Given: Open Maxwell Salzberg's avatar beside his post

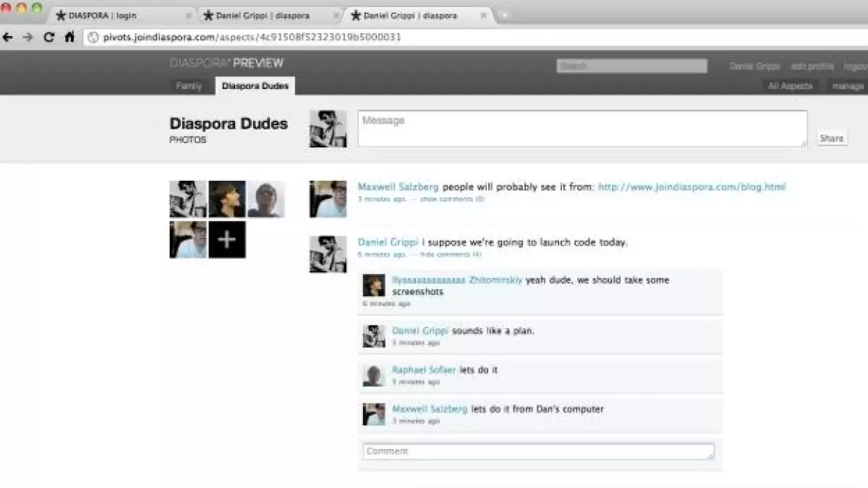Looking at the screenshot, I should 328,199.
